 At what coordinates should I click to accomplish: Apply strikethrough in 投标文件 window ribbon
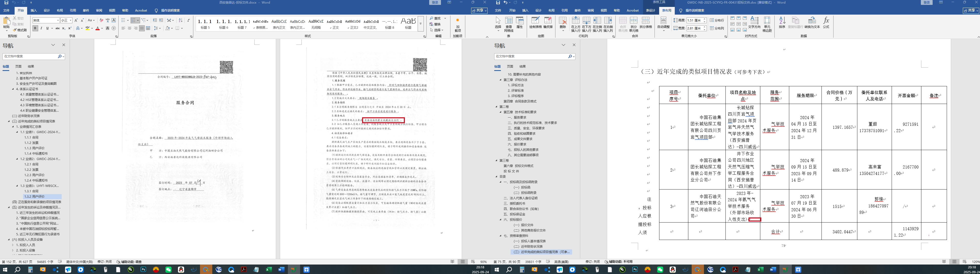pos(57,28)
